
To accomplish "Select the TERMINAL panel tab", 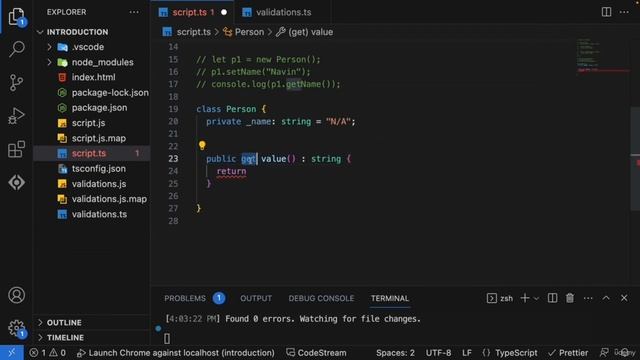I will [x=390, y=298].
